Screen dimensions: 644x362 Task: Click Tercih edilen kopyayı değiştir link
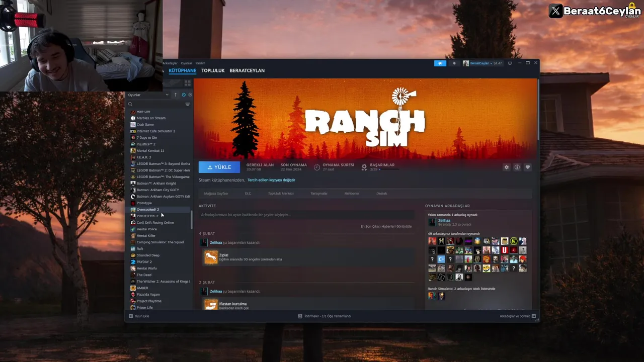click(x=271, y=180)
